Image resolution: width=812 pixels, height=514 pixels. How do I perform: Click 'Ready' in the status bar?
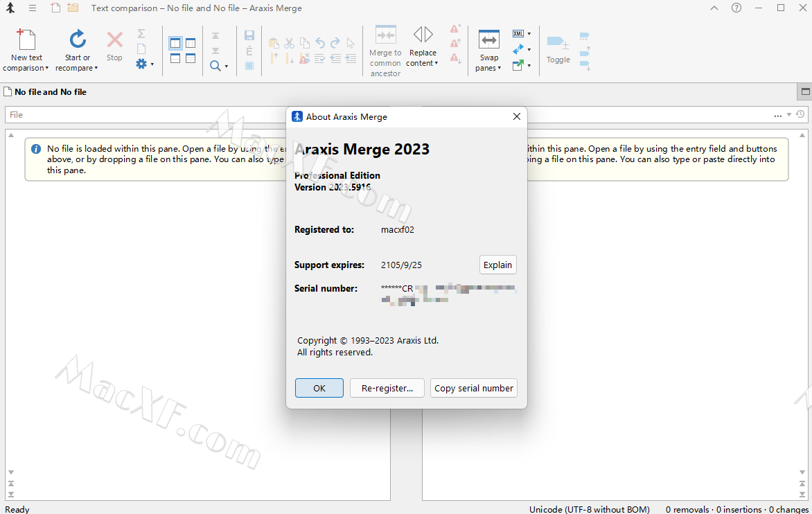pyautogui.click(x=17, y=509)
